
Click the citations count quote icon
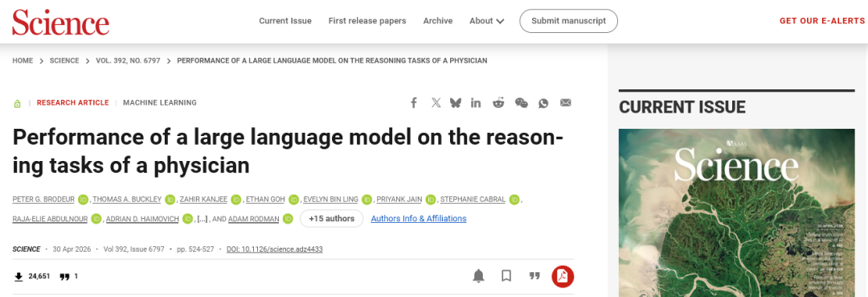64,276
